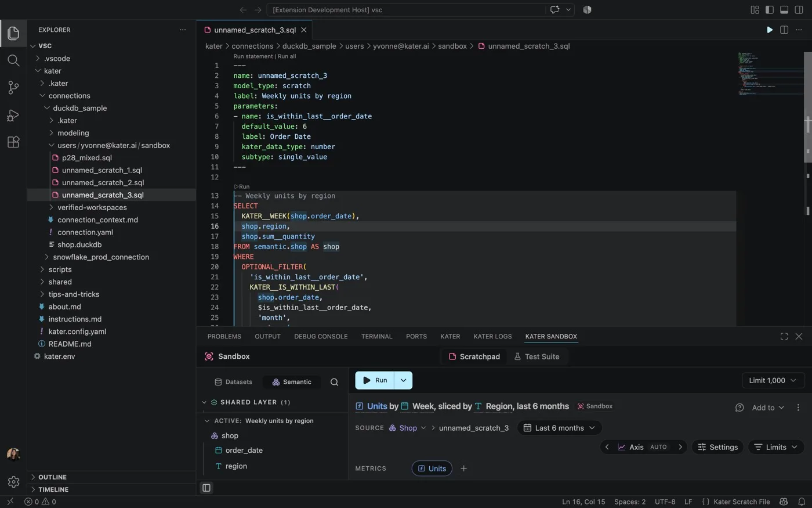Open the Search view in activity bar
Image resolution: width=812 pixels, height=508 pixels.
[13, 60]
